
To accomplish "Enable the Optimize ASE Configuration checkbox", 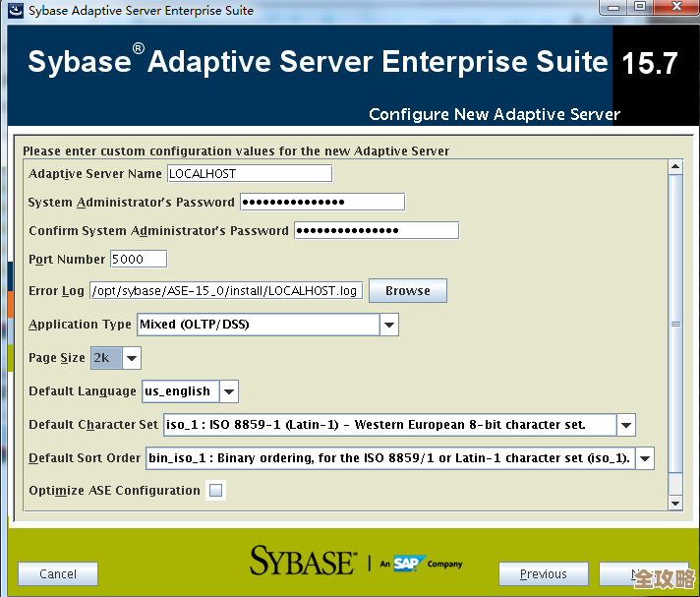I will [215, 491].
